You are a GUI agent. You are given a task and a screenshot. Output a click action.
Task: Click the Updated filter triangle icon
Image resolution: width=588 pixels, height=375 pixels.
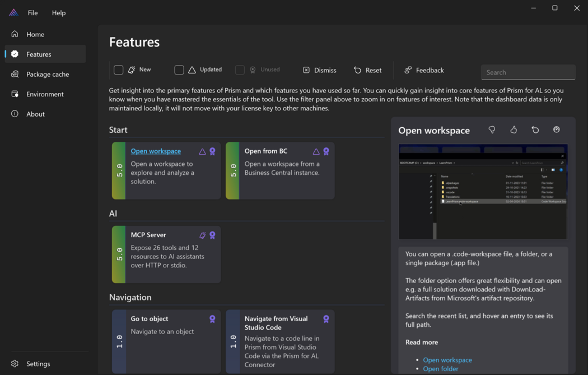[x=192, y=70]
